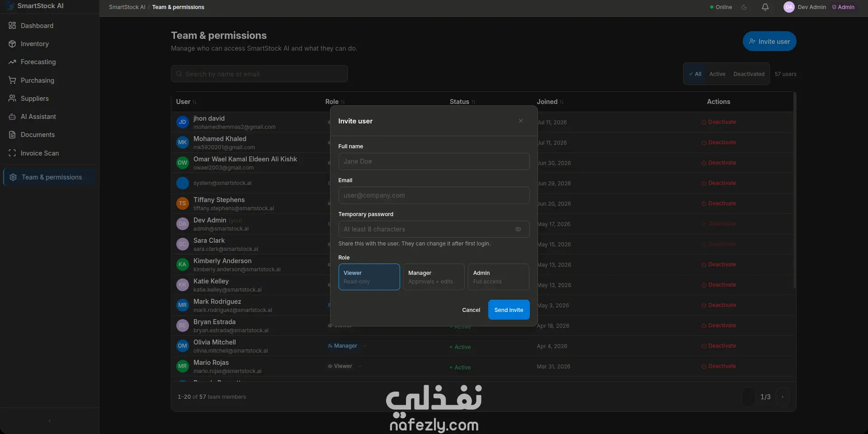Viewport: 868px width, 434px height.
Task: Deactivate Tiffany Stephens' account
Action: 719,203
